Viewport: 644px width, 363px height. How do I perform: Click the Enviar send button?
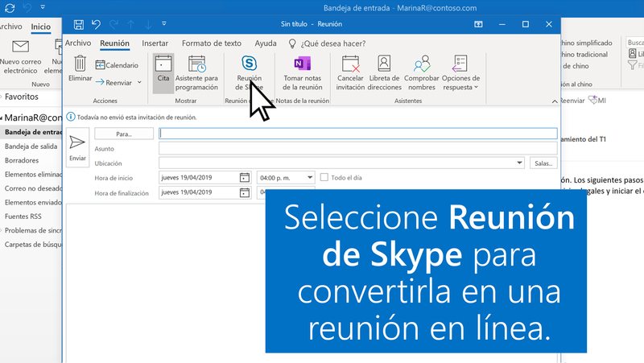pyautogui.click(x=77, y=147)
